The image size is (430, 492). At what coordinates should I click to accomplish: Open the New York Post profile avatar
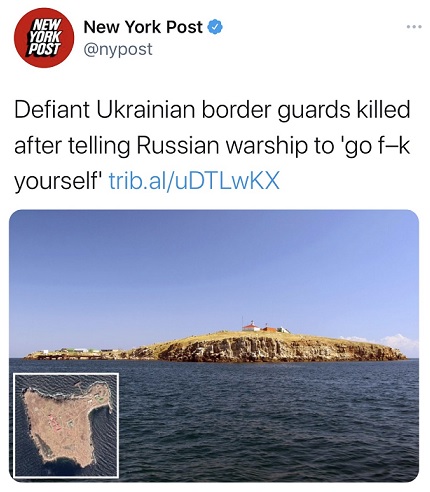[x=44, y=38]
